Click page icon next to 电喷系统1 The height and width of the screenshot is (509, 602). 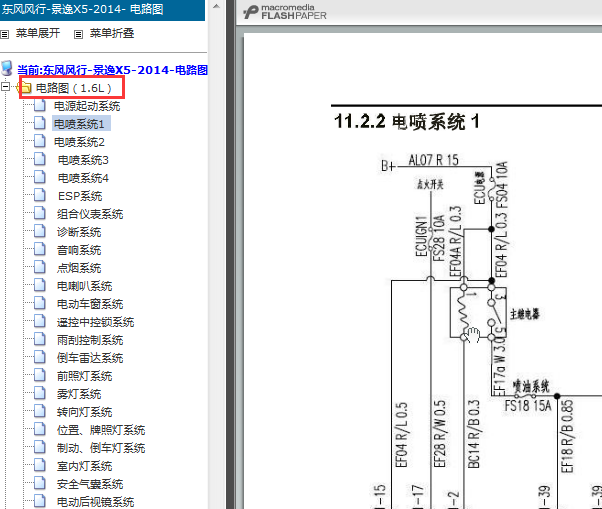[40, 123]
